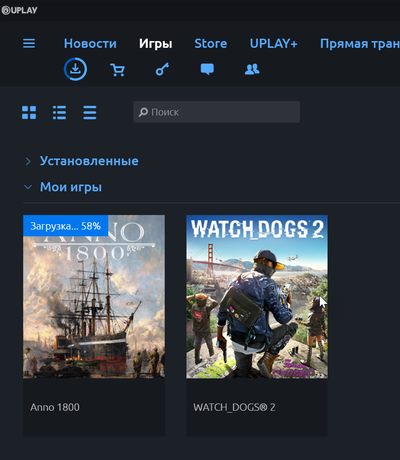Expand the Установленные section chevron
The width and height of the screenshot is (400, 460).
click(28, 161)
